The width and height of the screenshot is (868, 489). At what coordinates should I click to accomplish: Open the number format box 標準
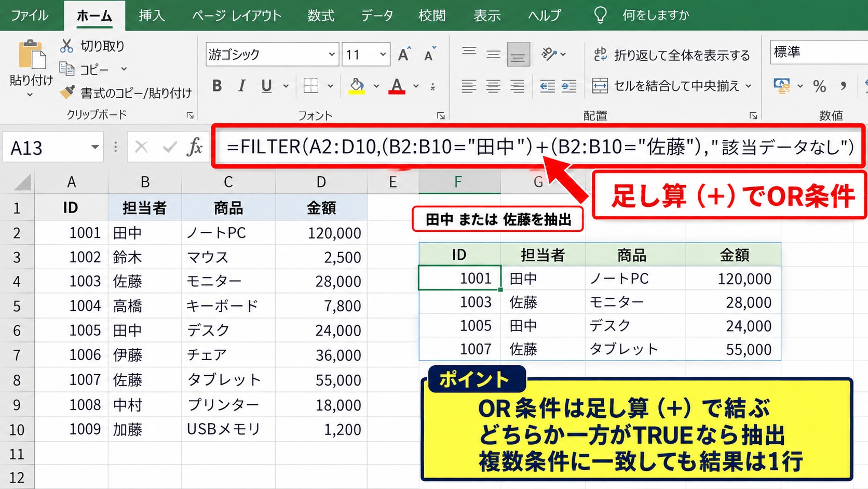[819, 52]
